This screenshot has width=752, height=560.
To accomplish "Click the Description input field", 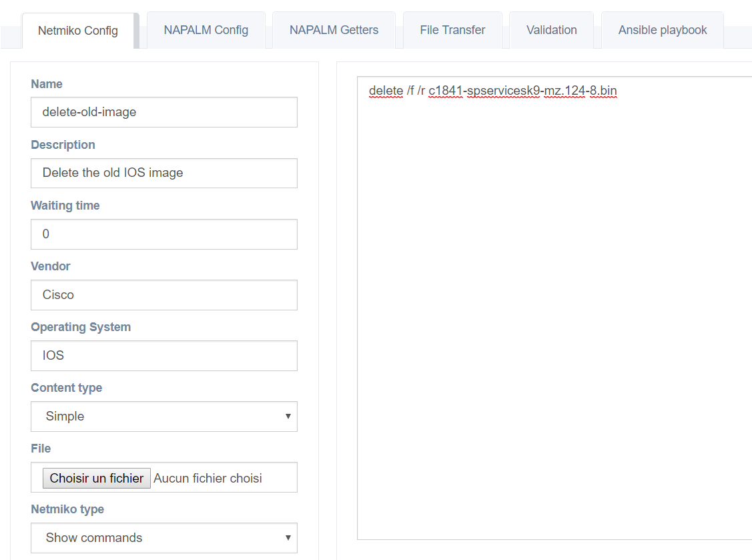I will coord(164,174).
